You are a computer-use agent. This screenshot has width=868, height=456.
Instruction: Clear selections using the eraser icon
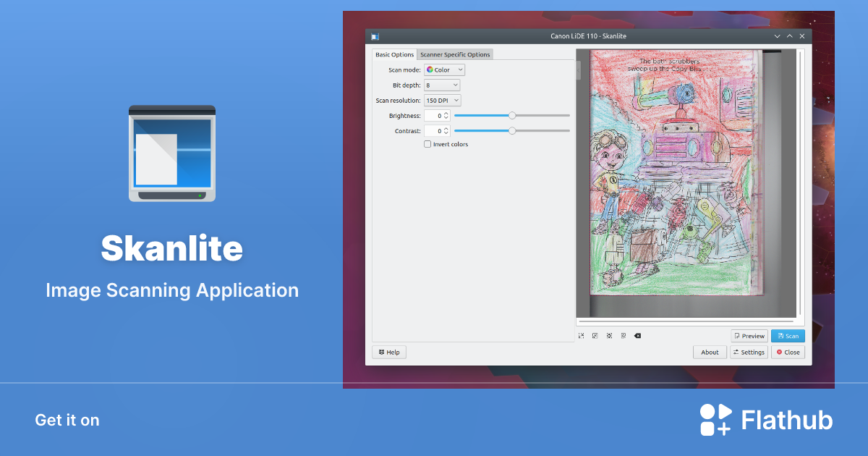pos(637,335)
